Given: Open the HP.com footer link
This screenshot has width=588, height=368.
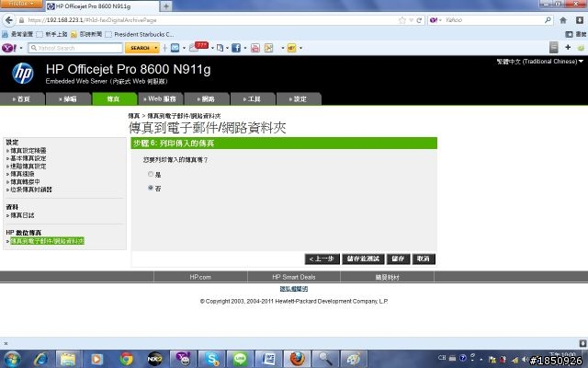Looking at the screenshot, I should click(200, 277).
